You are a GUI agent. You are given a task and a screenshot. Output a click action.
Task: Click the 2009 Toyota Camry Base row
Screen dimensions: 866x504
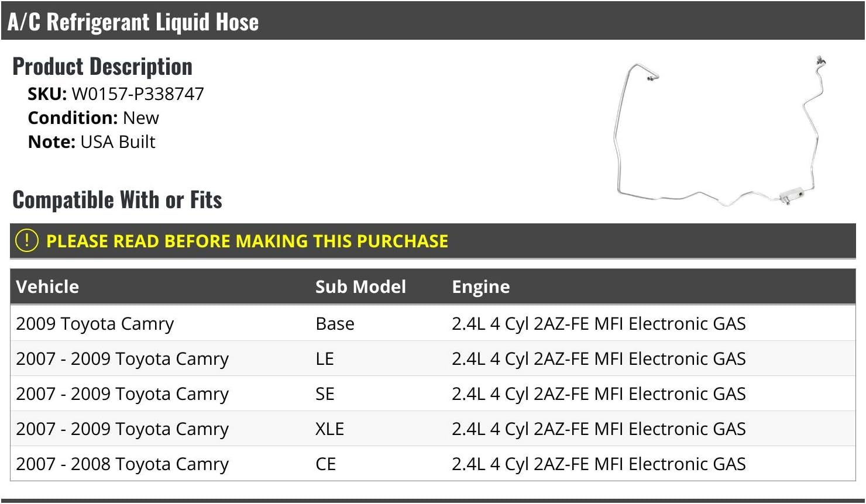point(433,323)
